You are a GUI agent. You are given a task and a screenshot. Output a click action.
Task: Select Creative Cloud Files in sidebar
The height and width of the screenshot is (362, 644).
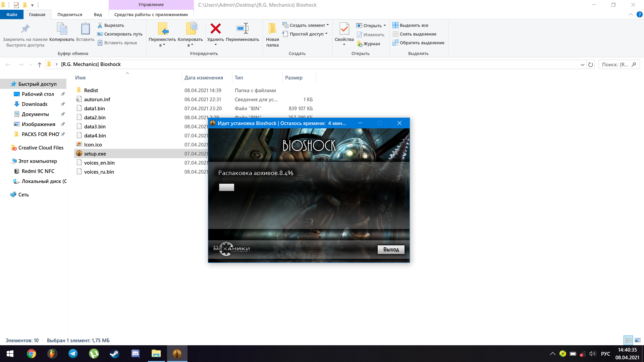[x=41, y=148]
